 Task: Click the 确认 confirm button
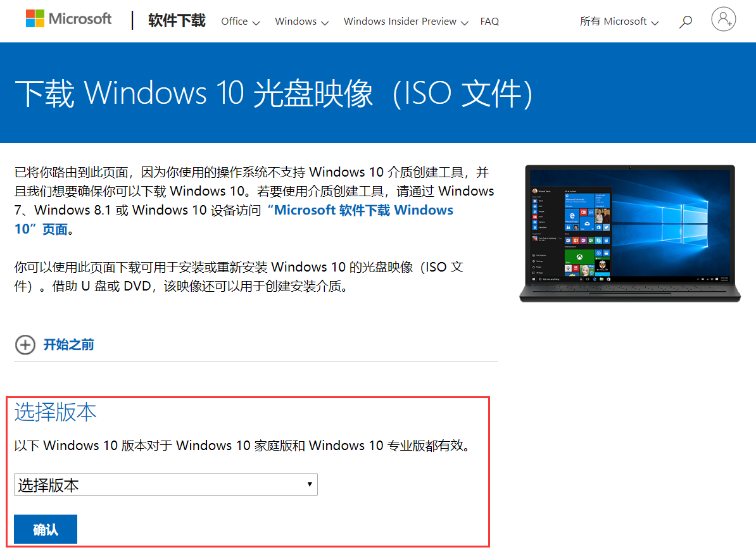click(46, 529)
